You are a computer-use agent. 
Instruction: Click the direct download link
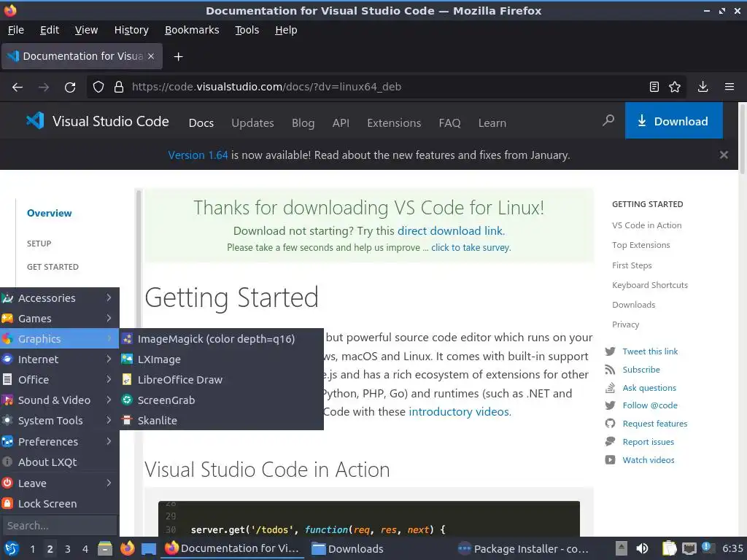(450, 231)
